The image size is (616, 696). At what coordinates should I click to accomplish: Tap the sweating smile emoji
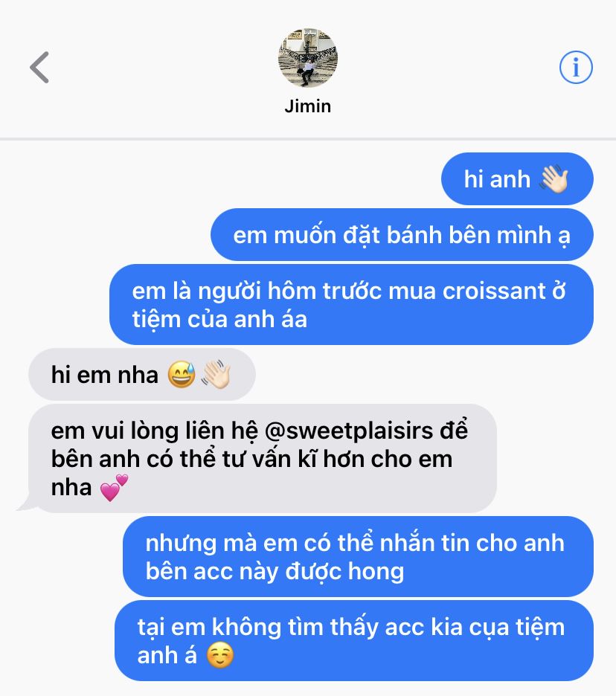tap(182, 375)
